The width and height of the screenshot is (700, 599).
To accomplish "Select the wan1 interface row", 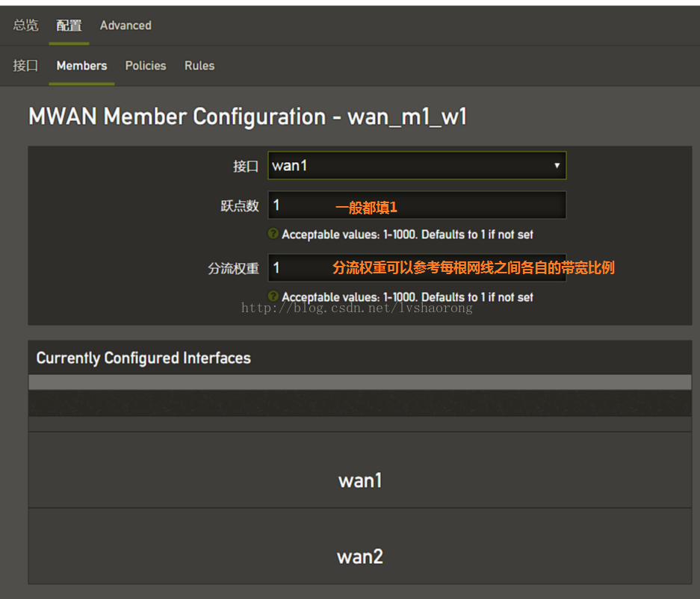I will point(360,470).
